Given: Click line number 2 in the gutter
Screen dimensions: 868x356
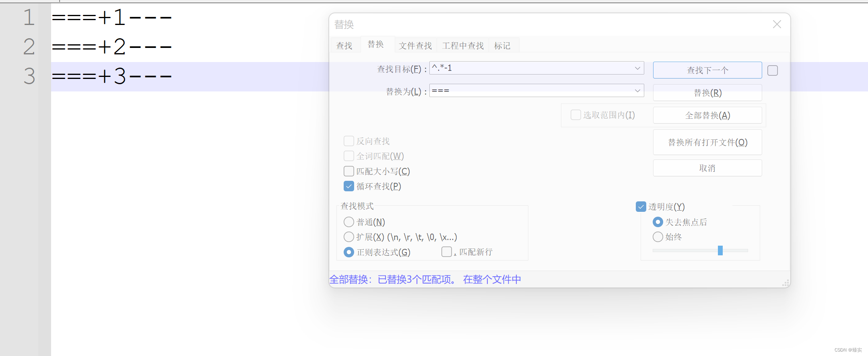Looking at the screenshot, I should tap(29, 47).
